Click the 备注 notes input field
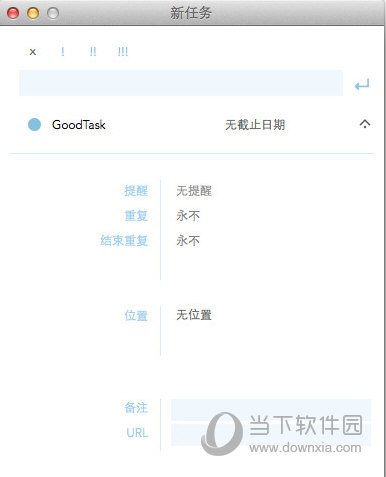This screenshot has height=477, width=386. click(x=271, y=410)
